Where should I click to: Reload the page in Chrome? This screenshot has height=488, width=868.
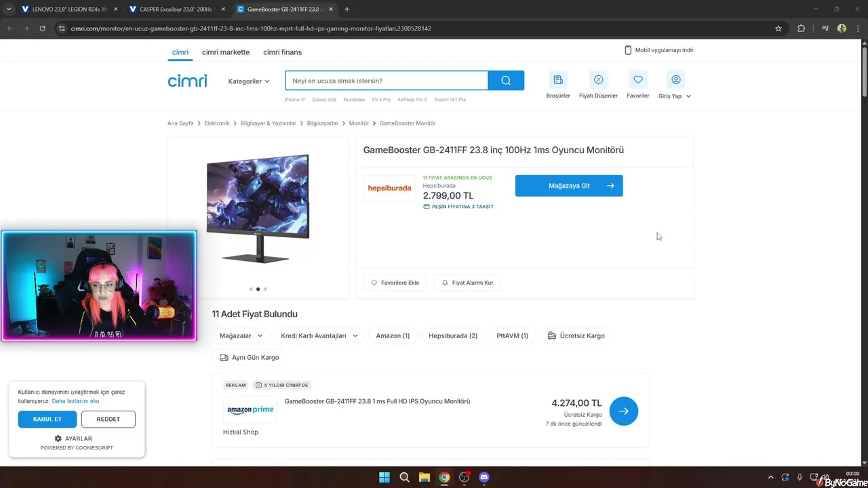coord(42,28)
